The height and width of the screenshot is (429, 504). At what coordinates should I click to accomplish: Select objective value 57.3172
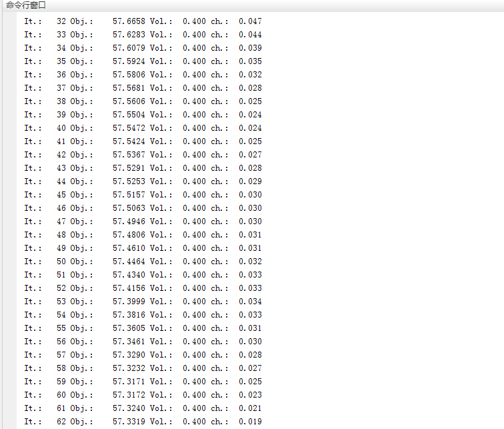[129, 395]
